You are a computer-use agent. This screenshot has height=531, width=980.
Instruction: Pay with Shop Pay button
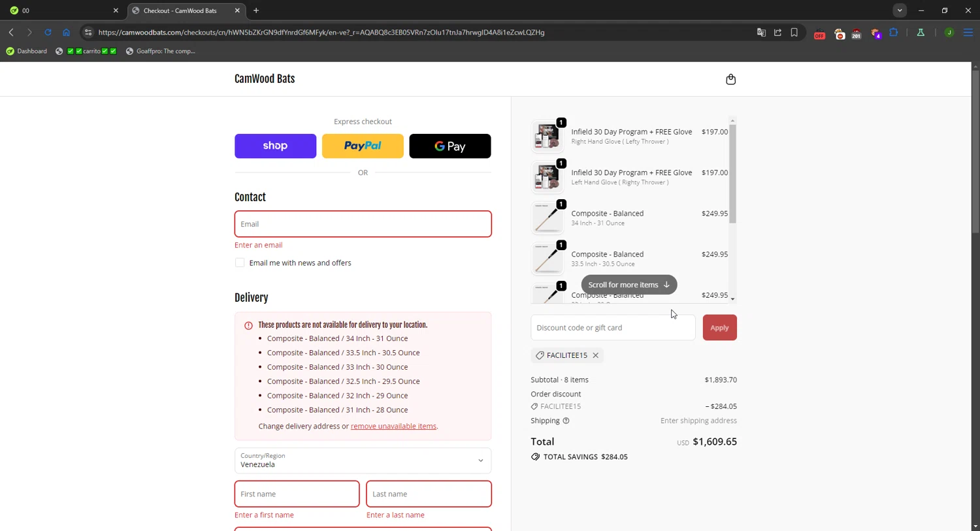275,146
